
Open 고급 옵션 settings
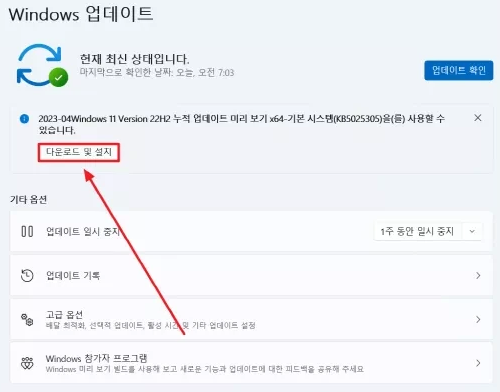coord(251,319)
